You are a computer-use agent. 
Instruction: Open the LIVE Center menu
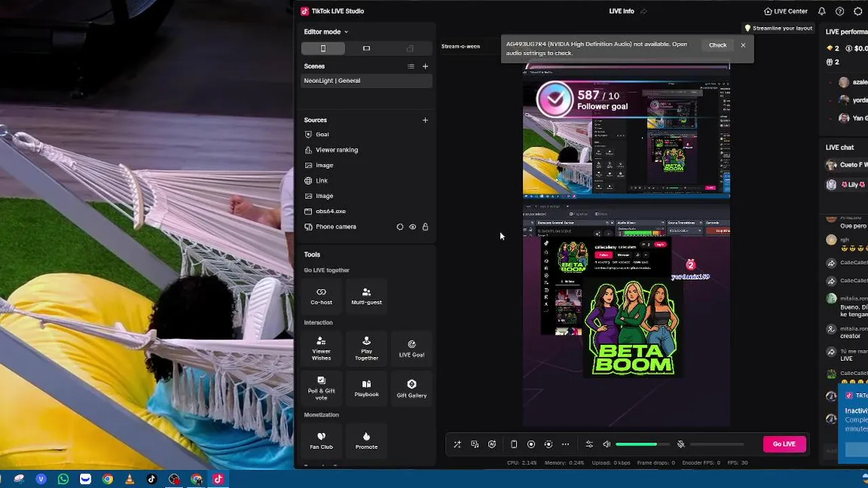tap(785, 11)
